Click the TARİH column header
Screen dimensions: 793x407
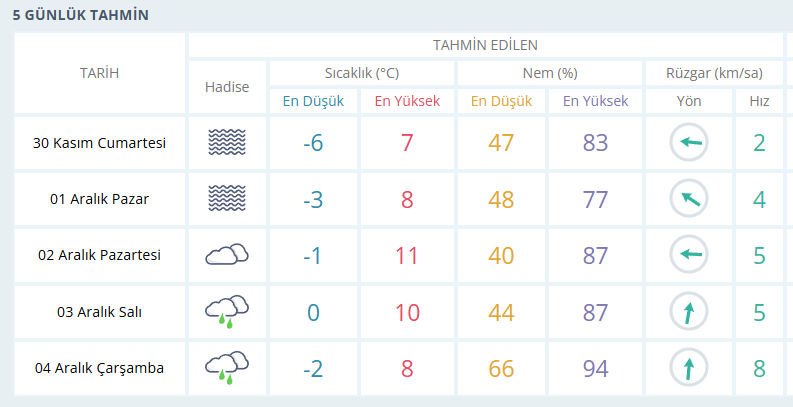click(x=99, y=73)
